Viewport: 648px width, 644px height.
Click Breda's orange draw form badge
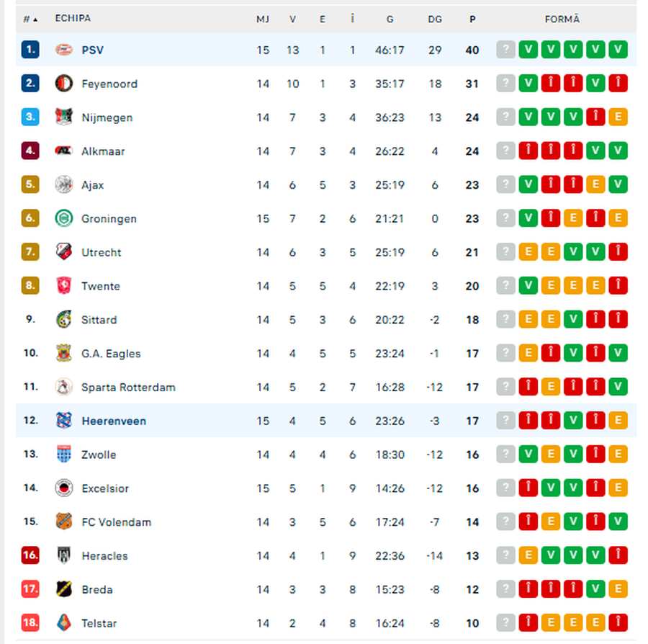click(x=618, y=589)
